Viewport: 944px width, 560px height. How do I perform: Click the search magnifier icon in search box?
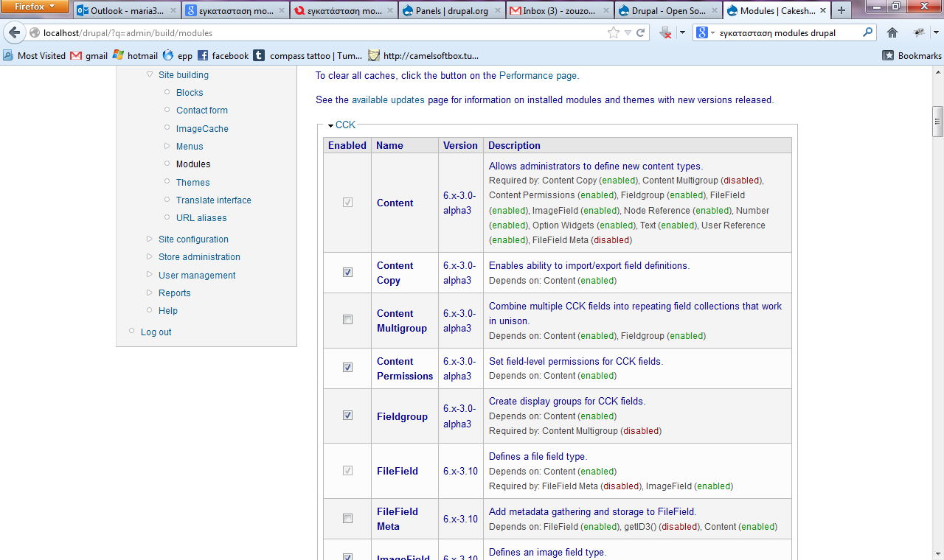(x=867, y=32)
